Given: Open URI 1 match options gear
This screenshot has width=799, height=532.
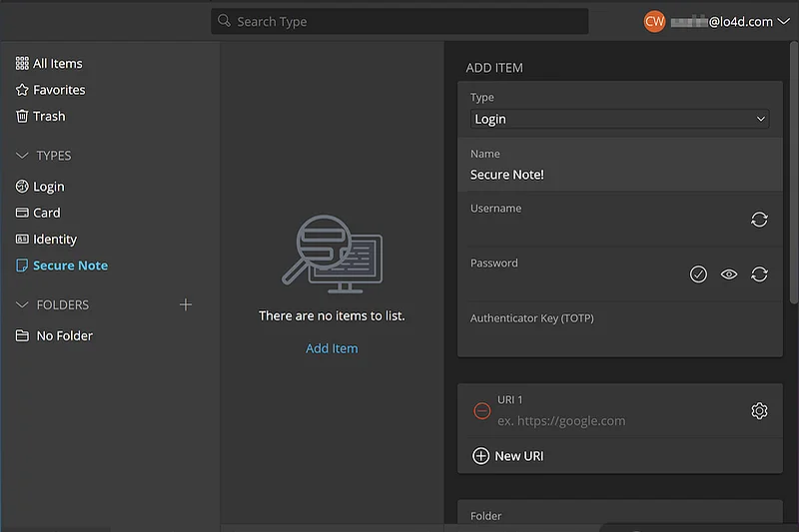Looking at the screenshot, I should pyautogui.click(x=759, y=411).
